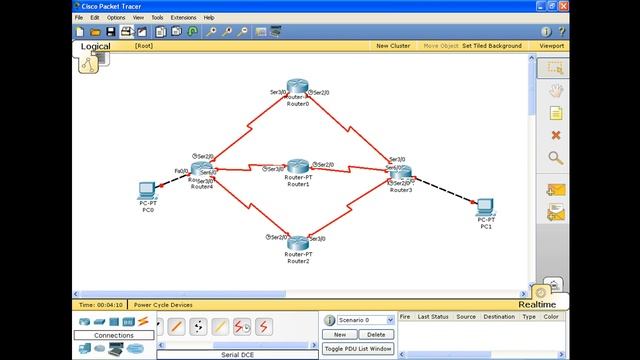Click the New scenario button
This screenshot has width=640, height=360.
click(340, 335)
